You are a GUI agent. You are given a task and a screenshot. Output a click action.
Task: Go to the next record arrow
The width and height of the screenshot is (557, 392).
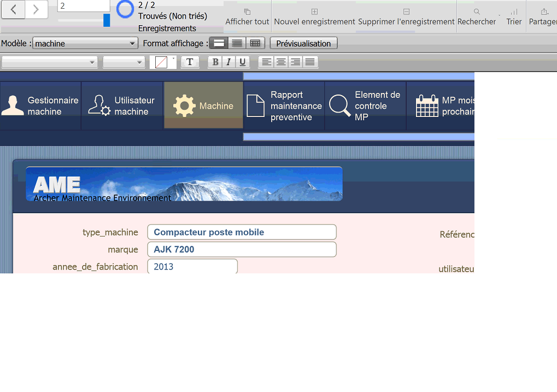[x=36, y=9]
